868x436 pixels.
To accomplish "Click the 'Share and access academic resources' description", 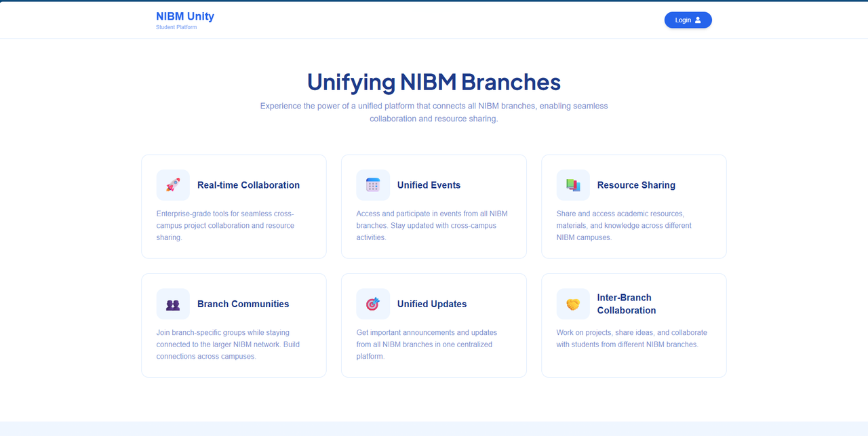I will point(624,226).
